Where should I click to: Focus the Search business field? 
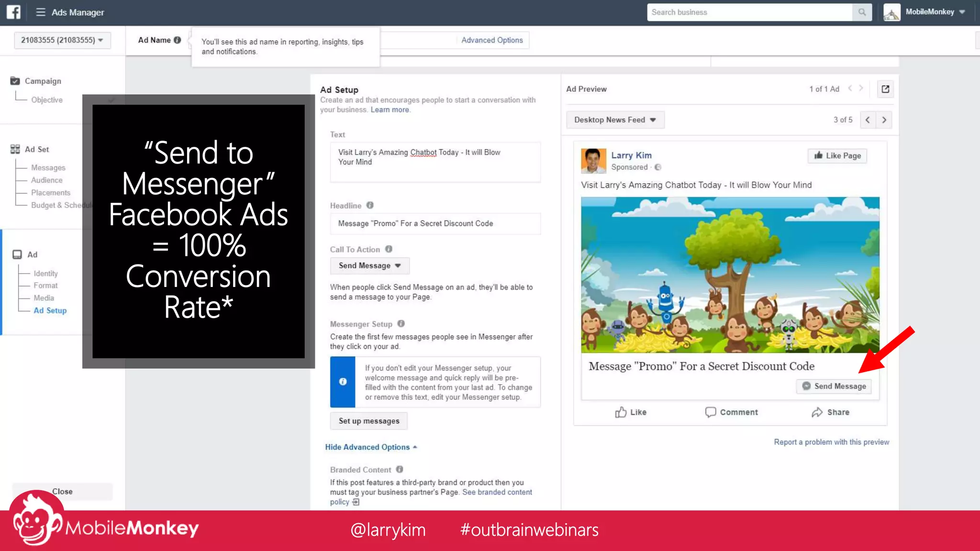pyautogui.click(x=750, y=12)
